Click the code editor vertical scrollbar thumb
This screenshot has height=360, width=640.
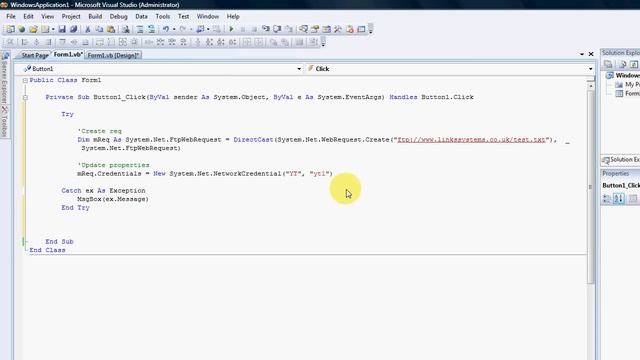pyautogui.click(x=591, y=187)
